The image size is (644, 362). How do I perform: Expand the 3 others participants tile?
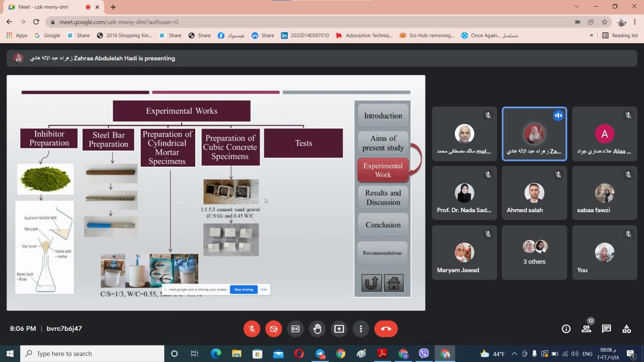coord(534,252)
